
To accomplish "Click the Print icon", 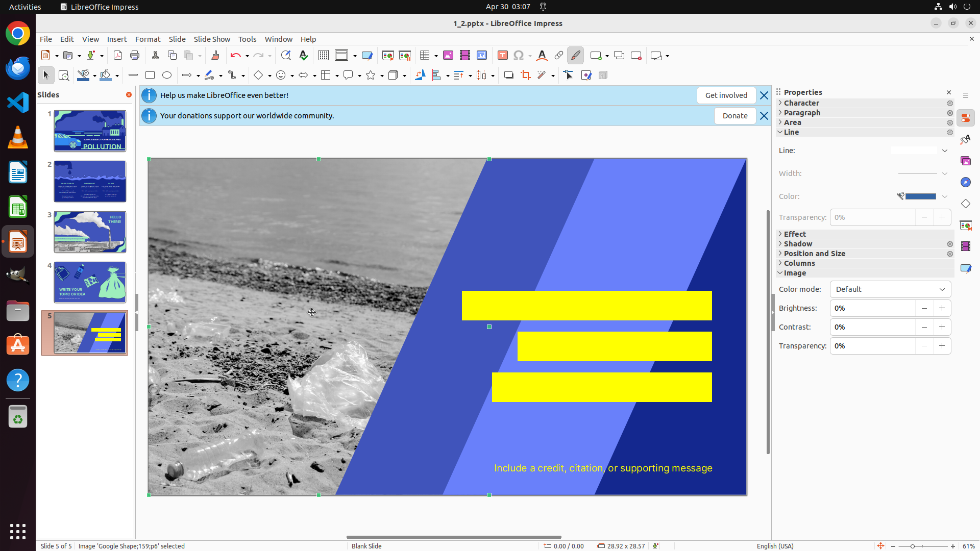I will pyautogui.click(x=135, y=56).
